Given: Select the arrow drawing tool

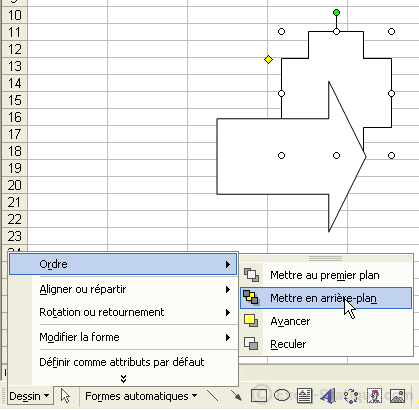Looking at the screenshot, I should point(236,396).
